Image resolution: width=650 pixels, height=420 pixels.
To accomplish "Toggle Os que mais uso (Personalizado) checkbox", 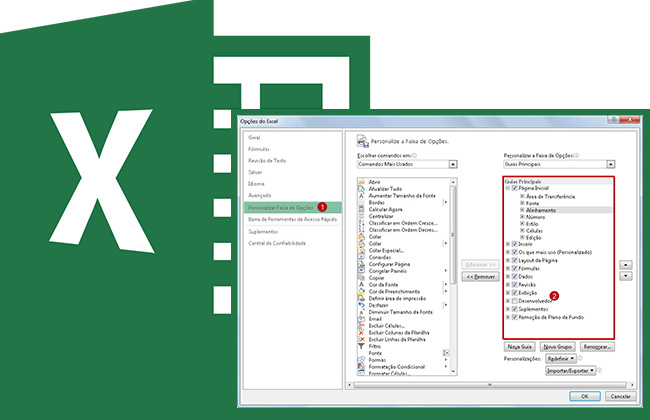I will pyautogui.click(x=514, y=252).
